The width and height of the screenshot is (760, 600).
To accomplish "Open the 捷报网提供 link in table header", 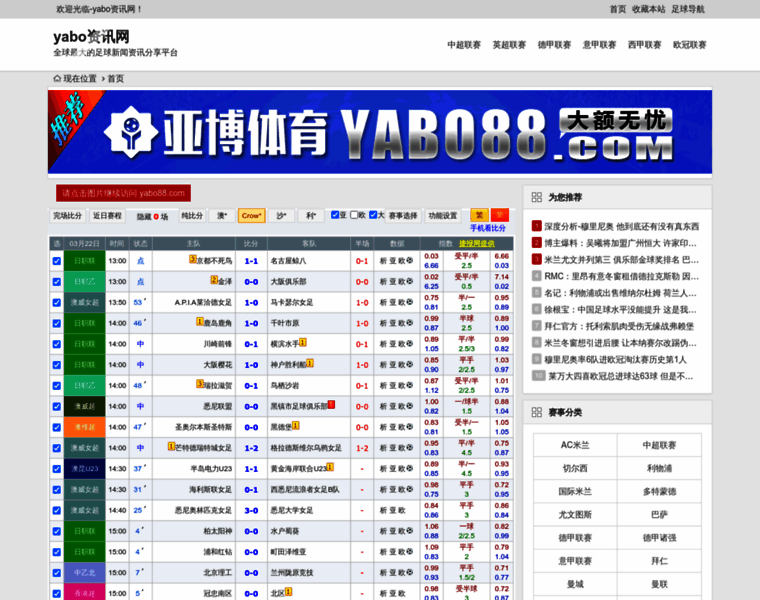I will [x=477, y=243].
